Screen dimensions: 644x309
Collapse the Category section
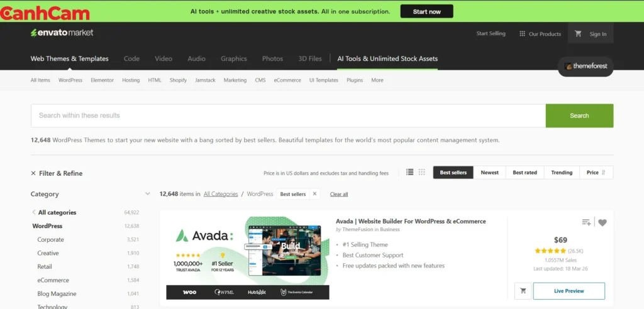point(148,193)
